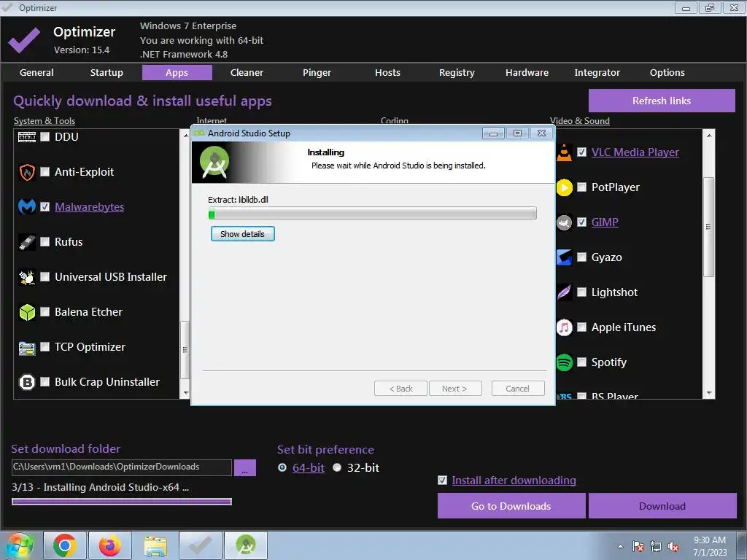Click the muted speaker tray icon

coord(673,547)
